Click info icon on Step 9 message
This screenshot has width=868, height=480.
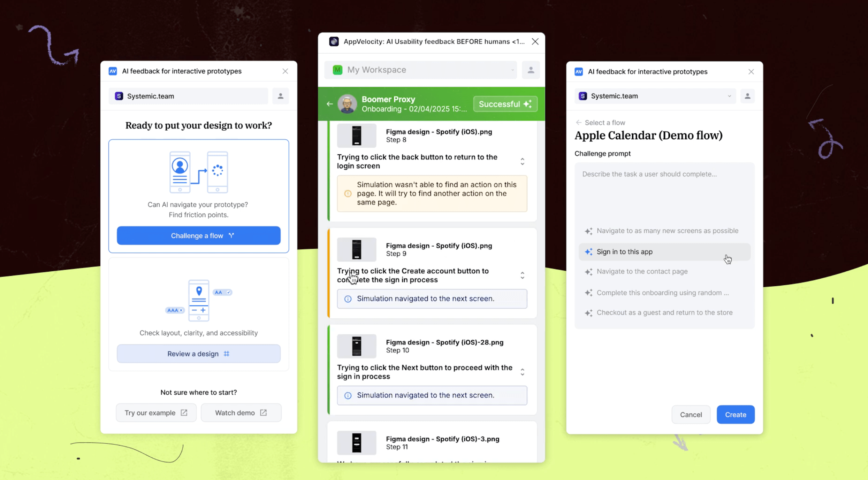pos(348,299)
